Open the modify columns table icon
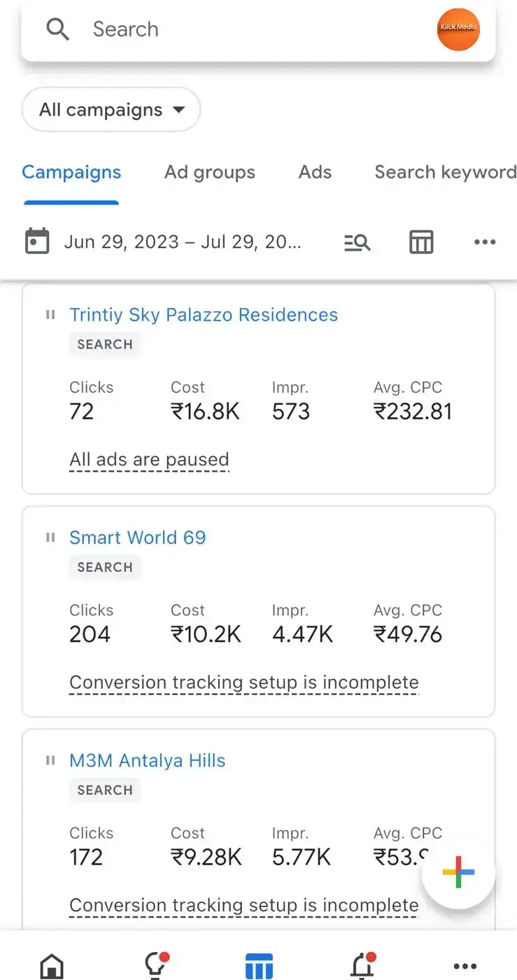Image resolution: width=517 pixels, height=980 pixels. click(421, 242)
